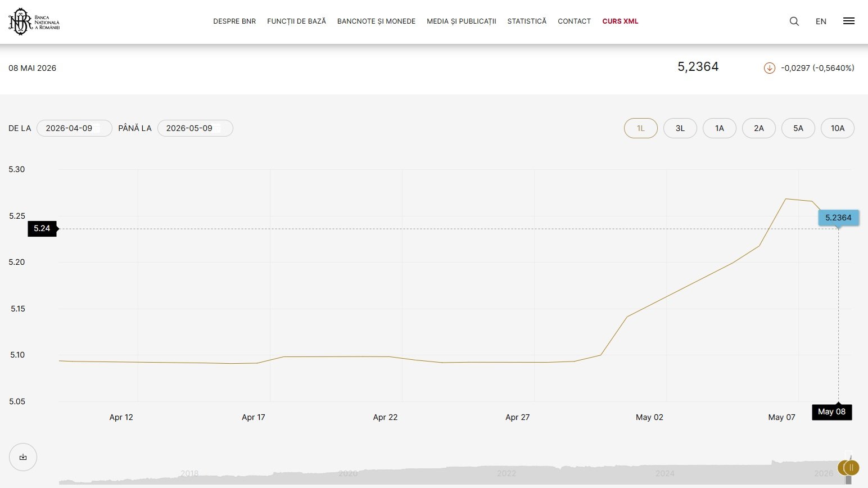Screen dimensions: 868x488
Task: Open the DESPRE BNR menu
Action: click(234, 21)
